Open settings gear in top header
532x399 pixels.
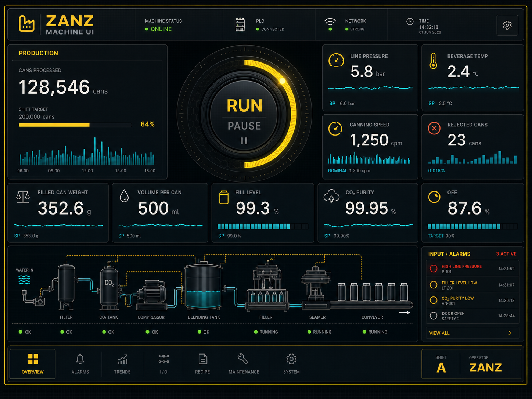507,25
